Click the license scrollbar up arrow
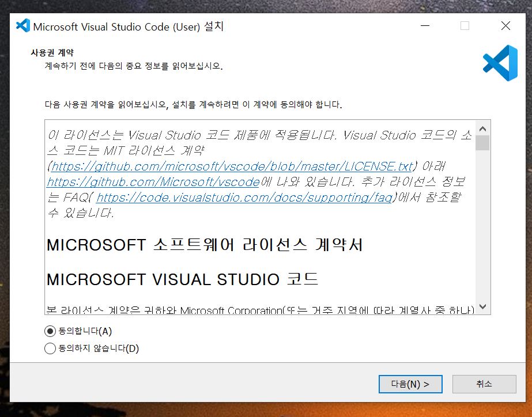Screen dimensions: 532x417 point(482,128)
